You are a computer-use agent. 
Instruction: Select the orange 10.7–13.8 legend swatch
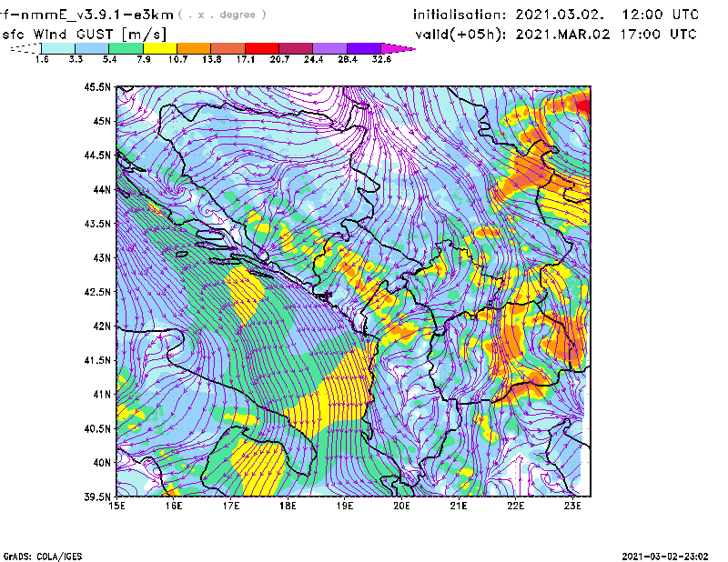(x=194, y=48)
